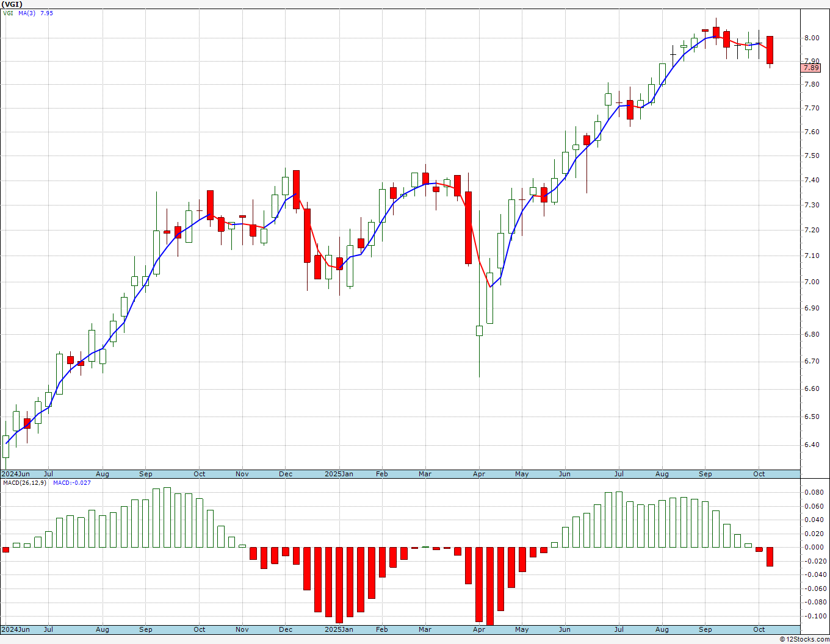Select the 6.70 price axis label
The width and height of the screenshot is (830, 644).
(811, 361)
